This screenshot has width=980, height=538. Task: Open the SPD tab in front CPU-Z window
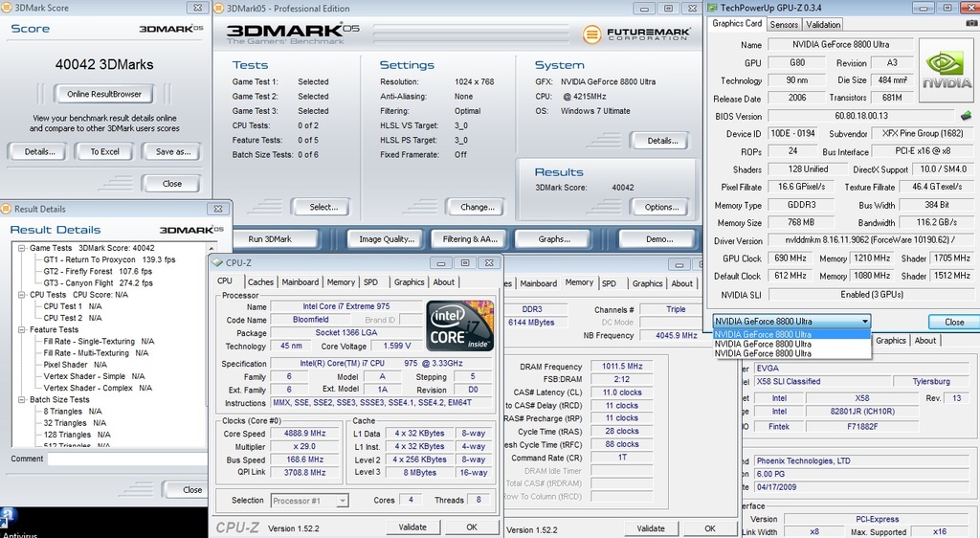371,281
